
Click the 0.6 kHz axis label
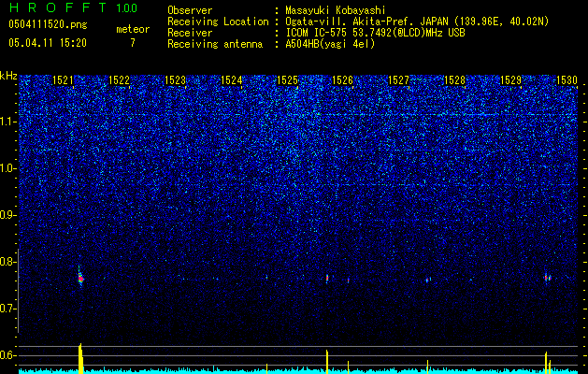coord(8,355)
